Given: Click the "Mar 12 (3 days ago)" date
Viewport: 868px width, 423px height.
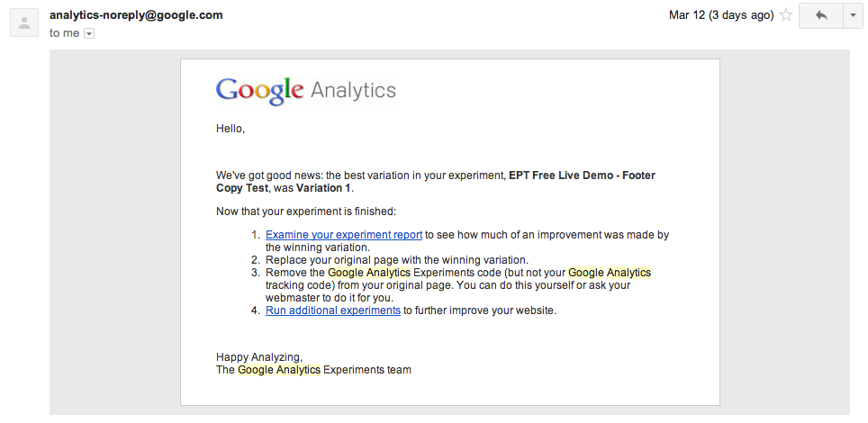Looking at the screenshot, I should pyautogui.click(x=720, y=15).
